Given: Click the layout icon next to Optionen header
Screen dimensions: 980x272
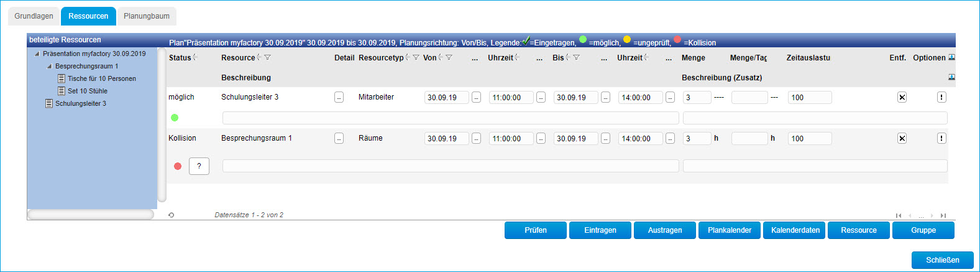Looking at the screenshot, I should coord(951,57).
